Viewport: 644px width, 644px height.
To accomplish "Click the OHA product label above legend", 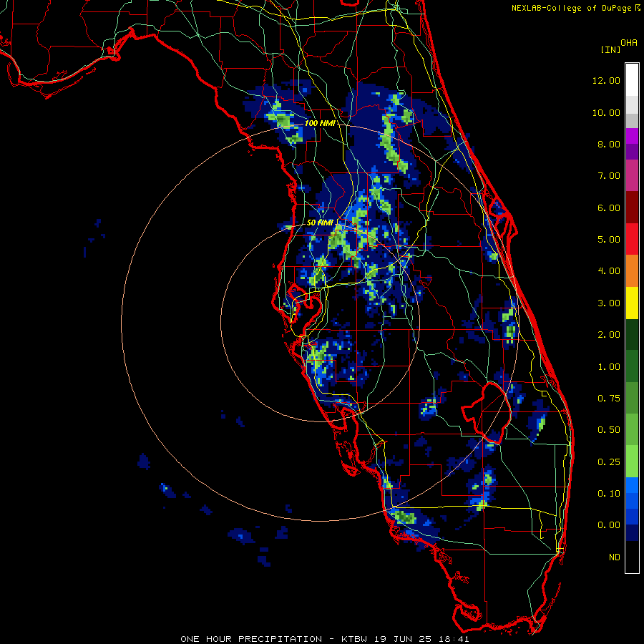I will tap(629, 43).
